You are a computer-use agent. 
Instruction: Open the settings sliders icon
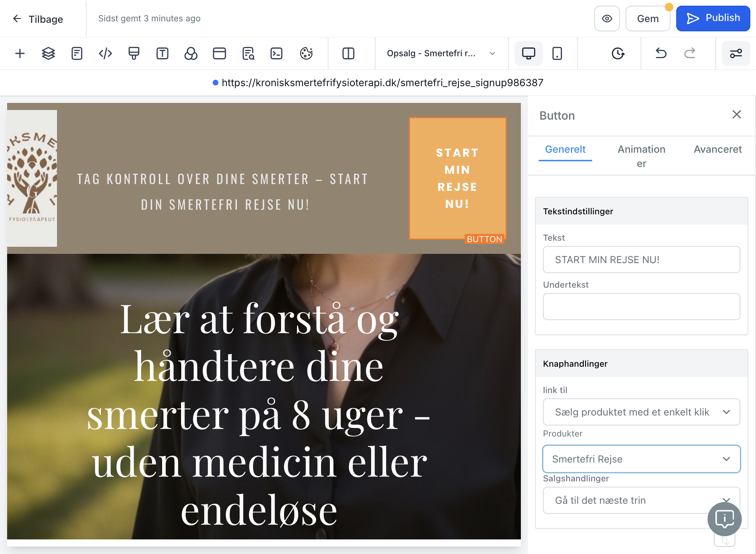[x=736, y=53]
